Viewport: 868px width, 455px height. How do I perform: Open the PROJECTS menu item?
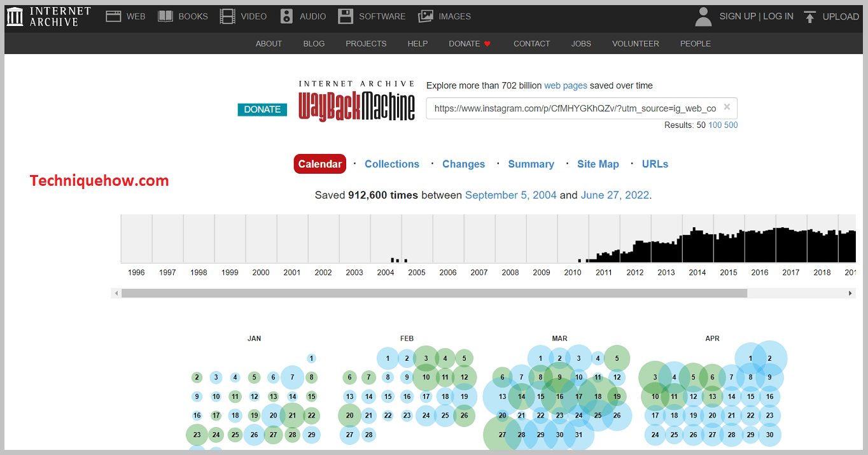(366, 44)
